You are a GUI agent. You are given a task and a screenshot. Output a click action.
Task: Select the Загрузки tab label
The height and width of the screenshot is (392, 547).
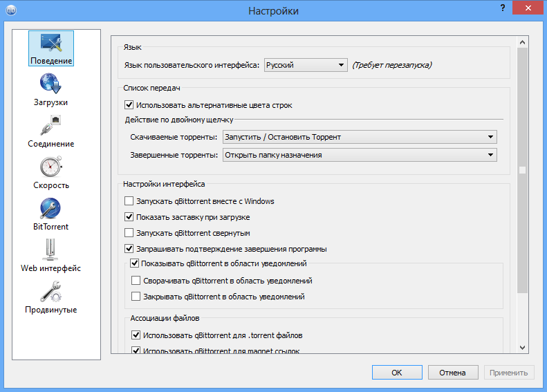tap(50, 102)
